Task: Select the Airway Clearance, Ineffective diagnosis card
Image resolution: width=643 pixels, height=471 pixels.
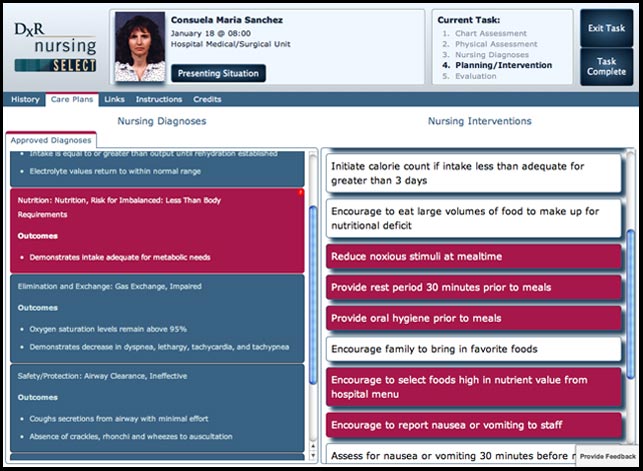Action: (x=157, y=408)
